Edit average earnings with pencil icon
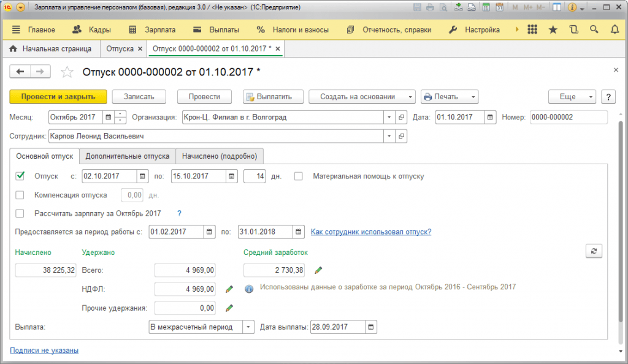Image resolution: width=628 pixels, height=364 pixels. pos(318,270)
